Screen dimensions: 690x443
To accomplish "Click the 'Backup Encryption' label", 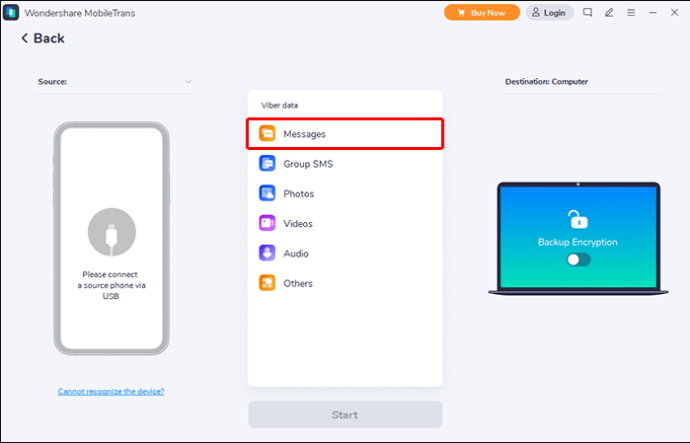I will tap(578, 242).
